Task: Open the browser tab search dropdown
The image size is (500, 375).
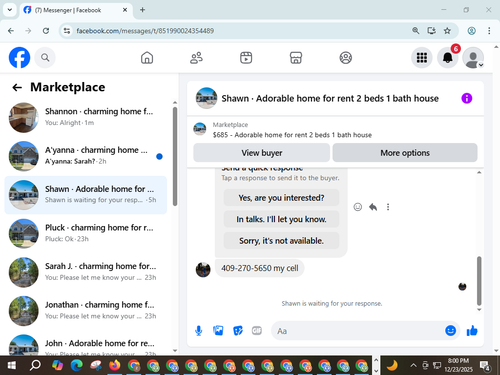Action: (10, 10)
